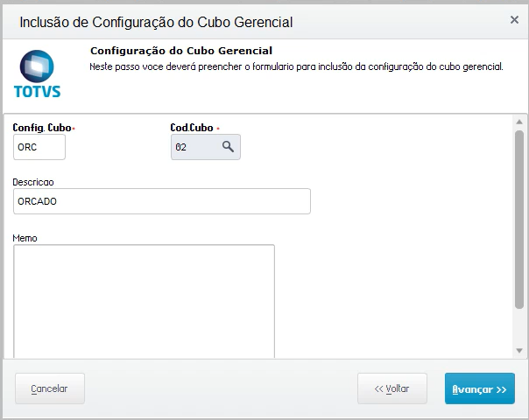Click the 'Neste passo voce deverá' instruction text
Viewport: 529px width, 420px height.
coord(296,66)
